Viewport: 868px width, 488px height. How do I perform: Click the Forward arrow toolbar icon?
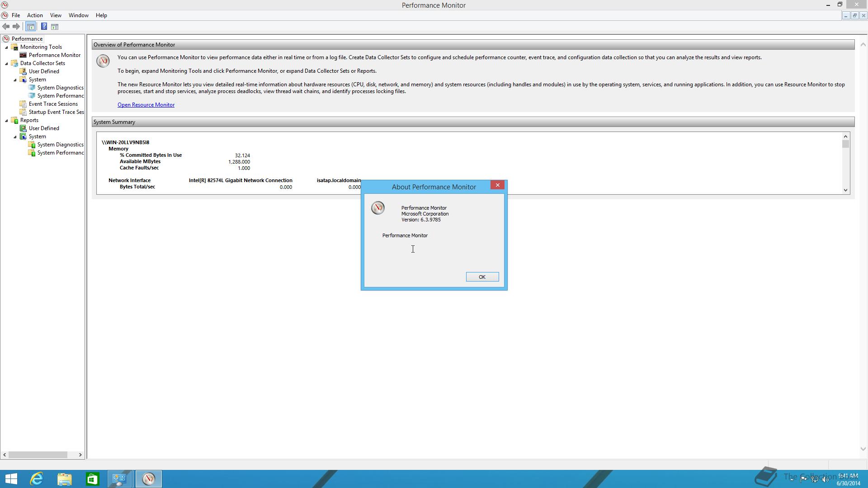tap(16, 27)
